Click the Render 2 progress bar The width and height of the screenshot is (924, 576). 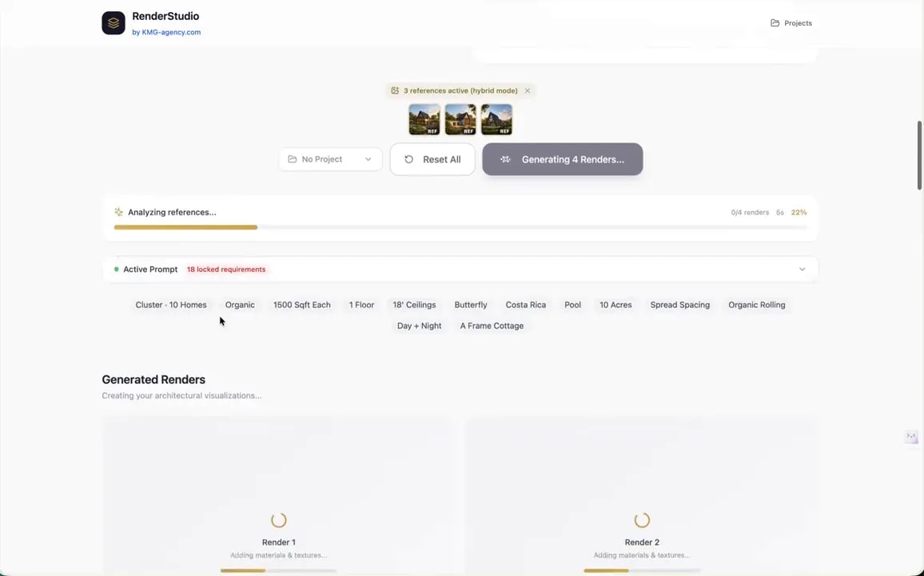[x=642, y=570]
